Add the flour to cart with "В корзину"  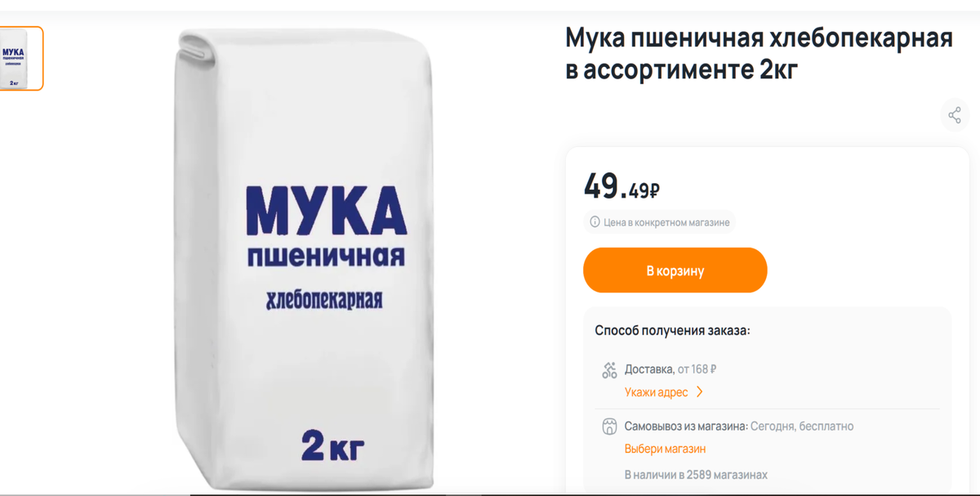click(x=675, y=270)
